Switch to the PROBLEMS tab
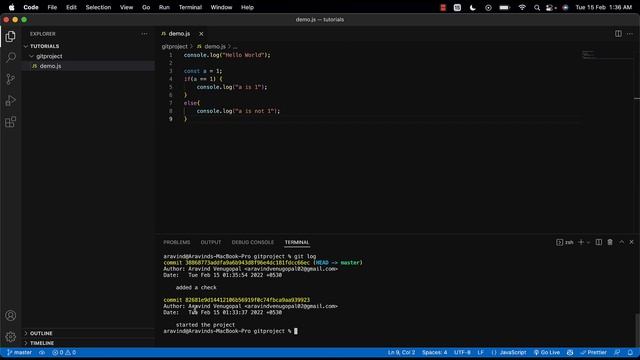640x360 pixels. [177, 242]
